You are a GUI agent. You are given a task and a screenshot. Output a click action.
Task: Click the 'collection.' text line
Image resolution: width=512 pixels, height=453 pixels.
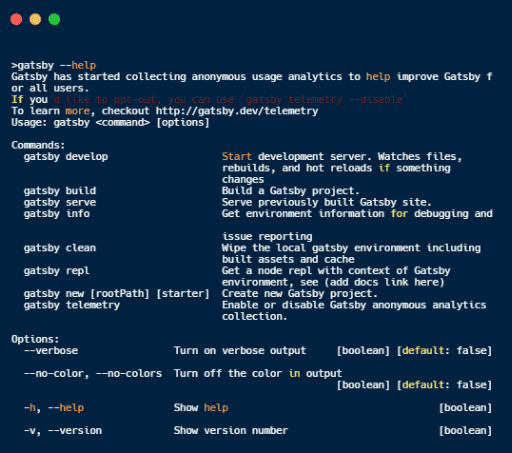tap(255, 316)
